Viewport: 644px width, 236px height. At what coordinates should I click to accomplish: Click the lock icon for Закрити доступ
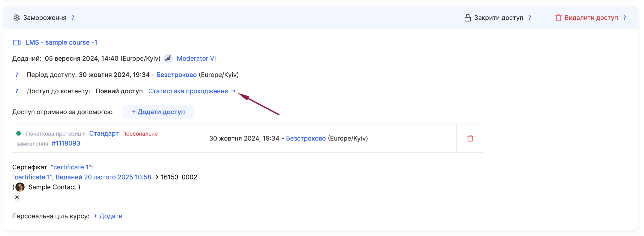pyautogui.click(x=468, y=18)
